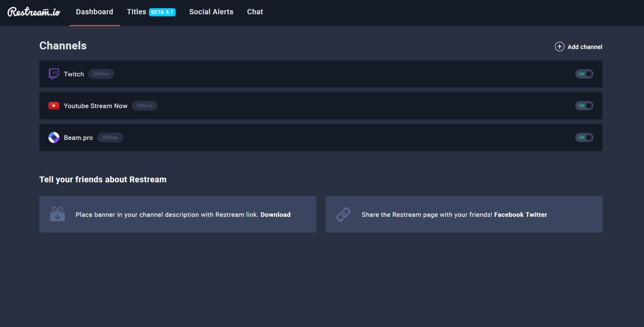Share via the Facebook link

[x=509, y=214]
